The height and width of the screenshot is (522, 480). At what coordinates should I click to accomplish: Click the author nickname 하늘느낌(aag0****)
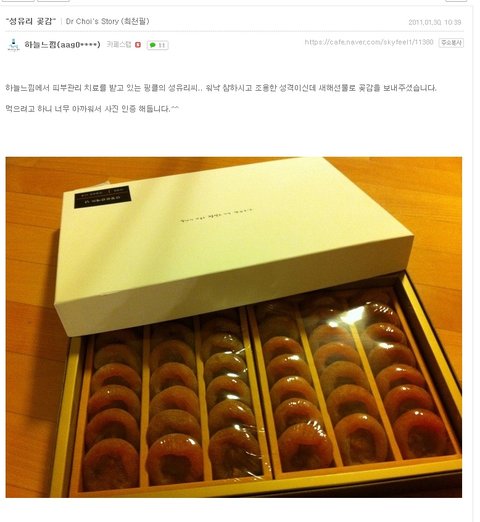[62, 44]
